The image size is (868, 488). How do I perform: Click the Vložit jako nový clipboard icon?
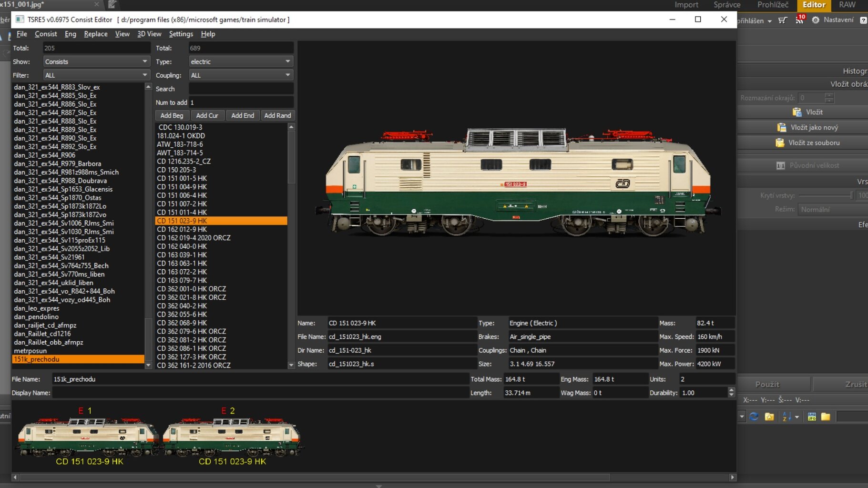click(x=781, y=127)
